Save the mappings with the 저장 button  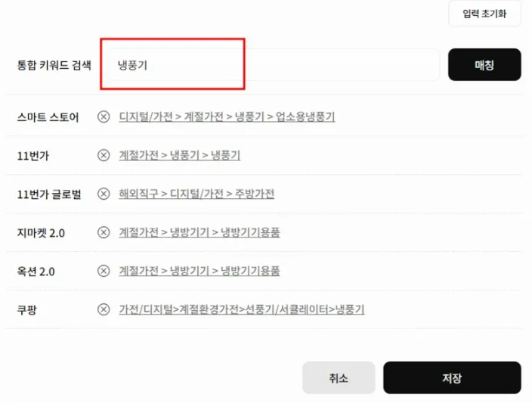coord(452,377)
